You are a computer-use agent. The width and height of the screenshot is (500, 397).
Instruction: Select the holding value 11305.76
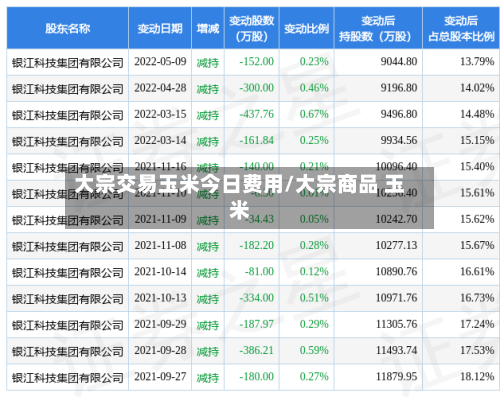[396, 324]
